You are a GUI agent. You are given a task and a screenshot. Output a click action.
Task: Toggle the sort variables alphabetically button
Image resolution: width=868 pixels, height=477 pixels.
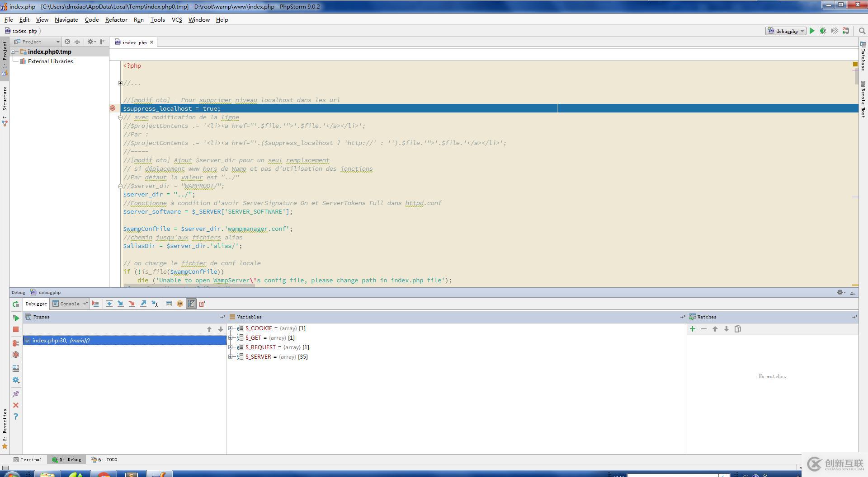pyautogui.click(x=191, y=304)
